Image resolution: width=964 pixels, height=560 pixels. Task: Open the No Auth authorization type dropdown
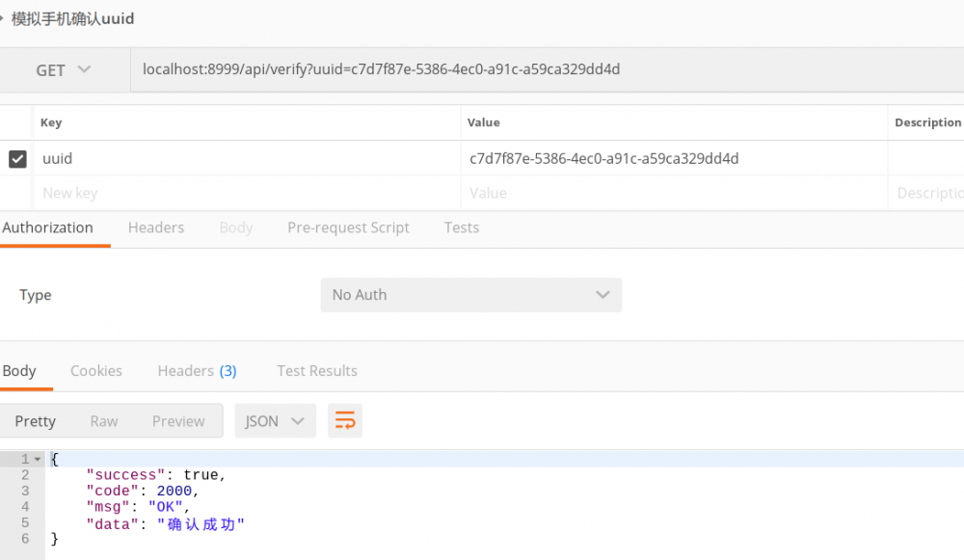470,295
